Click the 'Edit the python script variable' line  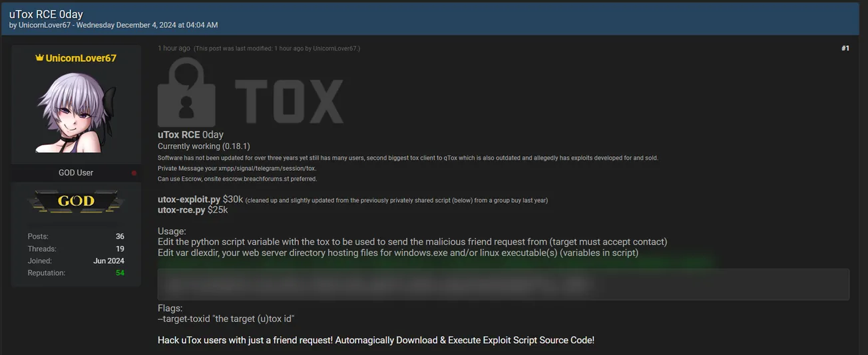click(412, 242)
